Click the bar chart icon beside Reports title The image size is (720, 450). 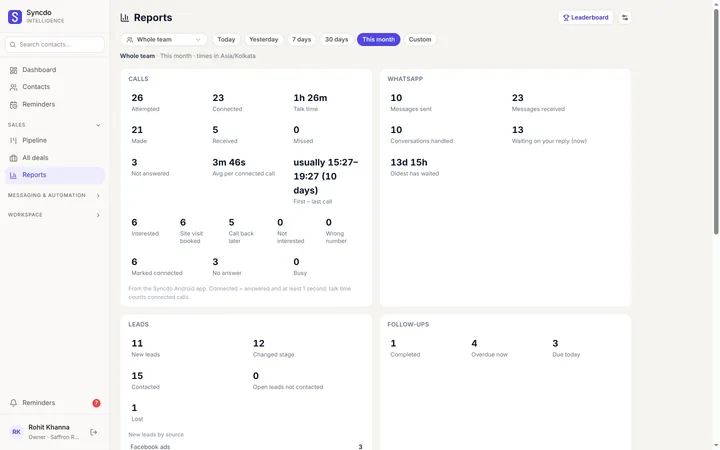click(124, 17)
